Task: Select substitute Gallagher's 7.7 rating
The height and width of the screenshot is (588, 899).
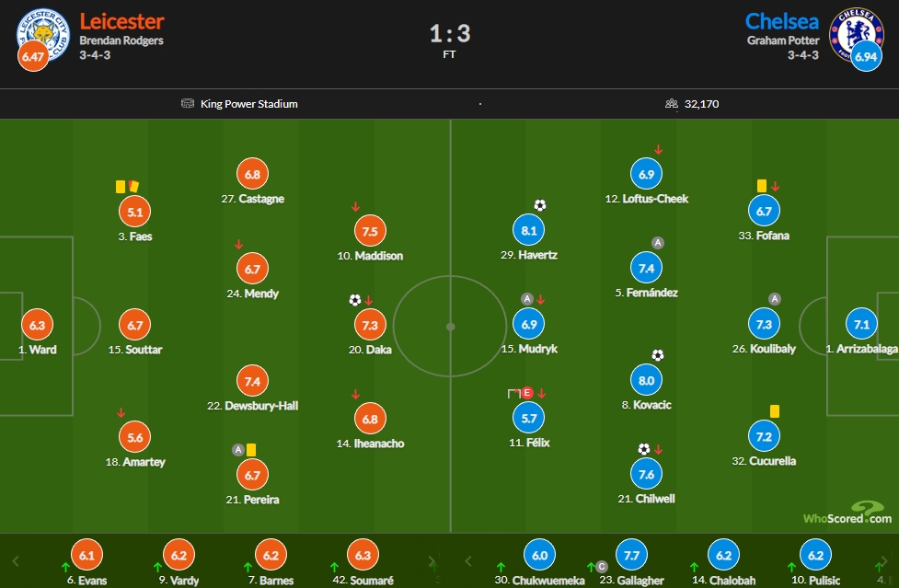Action: point(631,556)
